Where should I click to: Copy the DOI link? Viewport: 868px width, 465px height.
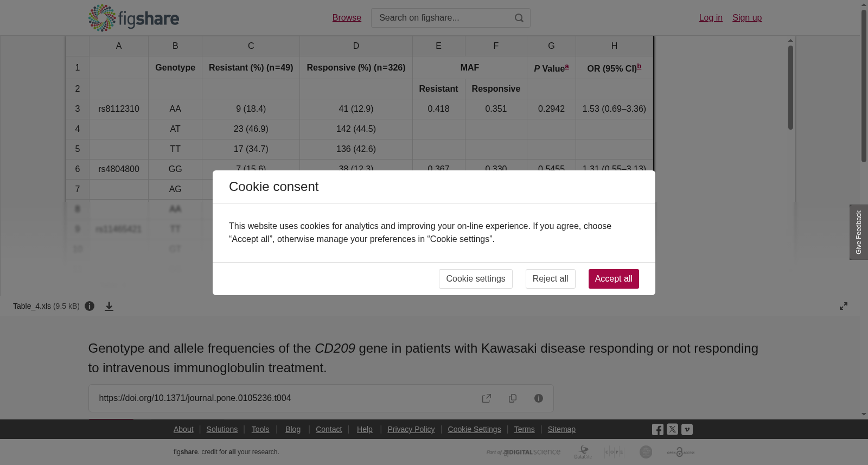513,398
